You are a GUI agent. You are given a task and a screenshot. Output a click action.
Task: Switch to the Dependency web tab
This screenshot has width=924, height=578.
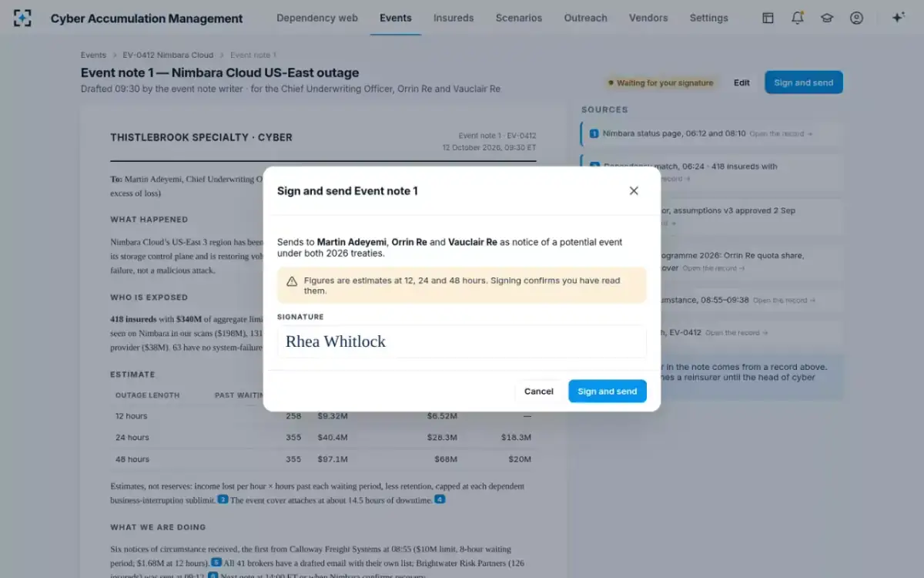point(317,18)
